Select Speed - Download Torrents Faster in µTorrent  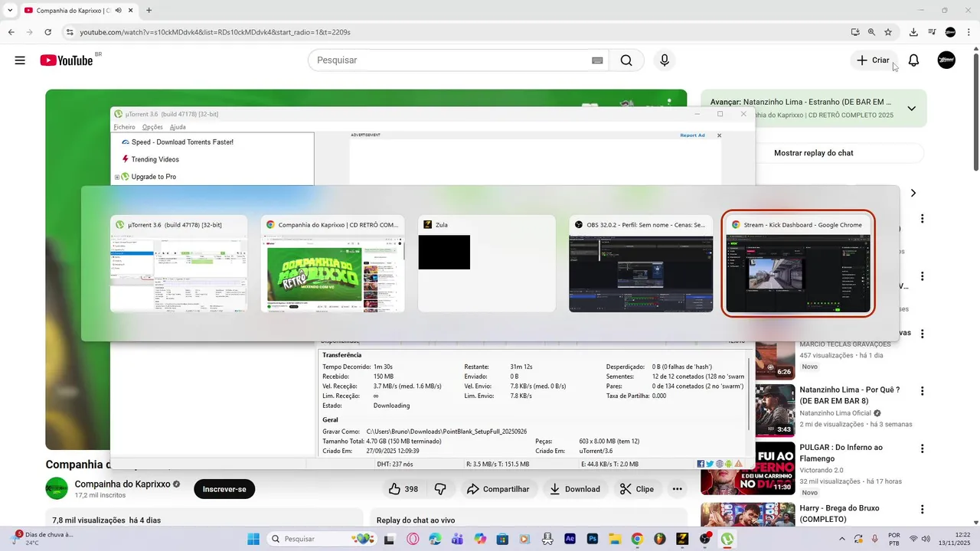182,142
